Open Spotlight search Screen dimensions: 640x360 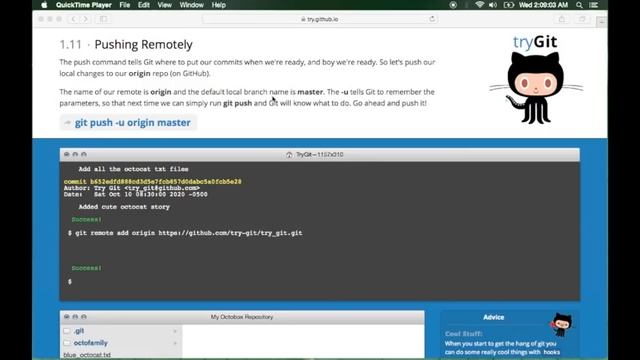pyautogui.click(x=579, y=5)
